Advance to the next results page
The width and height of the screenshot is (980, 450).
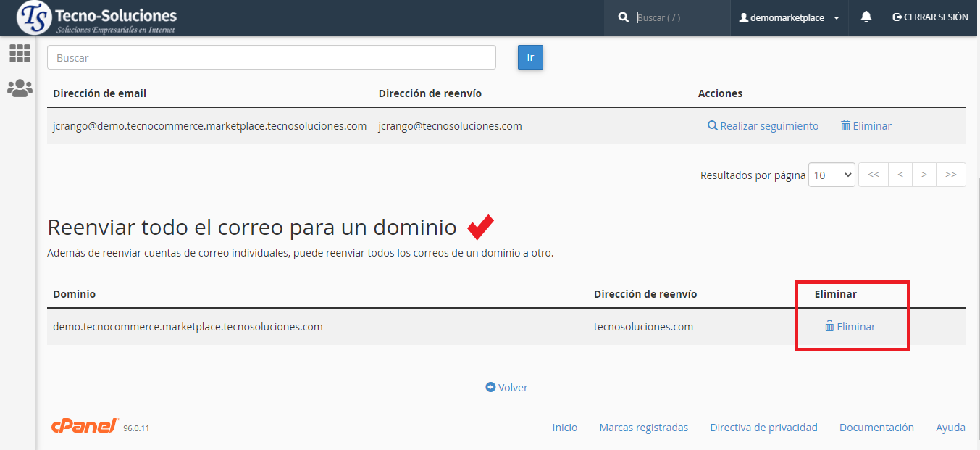click(x=924, y=175)
